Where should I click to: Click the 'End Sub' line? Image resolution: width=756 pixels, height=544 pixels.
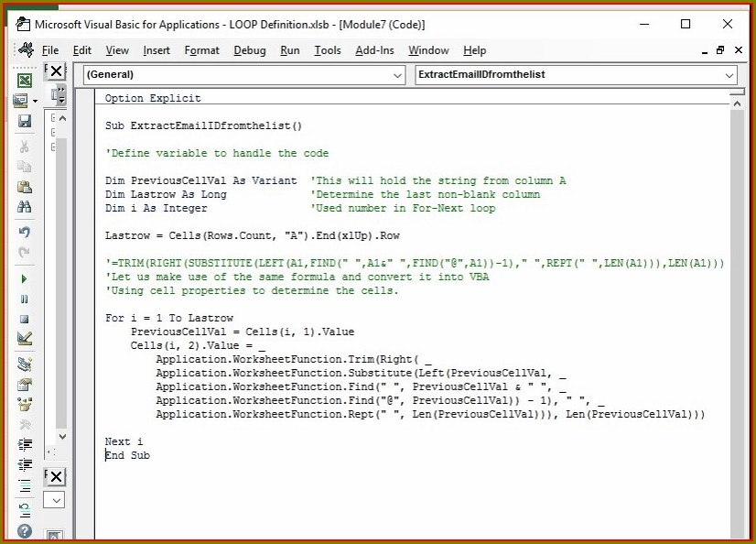click(128, 456)
